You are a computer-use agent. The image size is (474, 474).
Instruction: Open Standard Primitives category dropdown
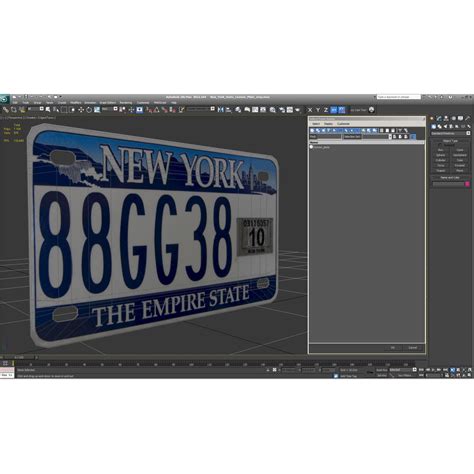450,133
